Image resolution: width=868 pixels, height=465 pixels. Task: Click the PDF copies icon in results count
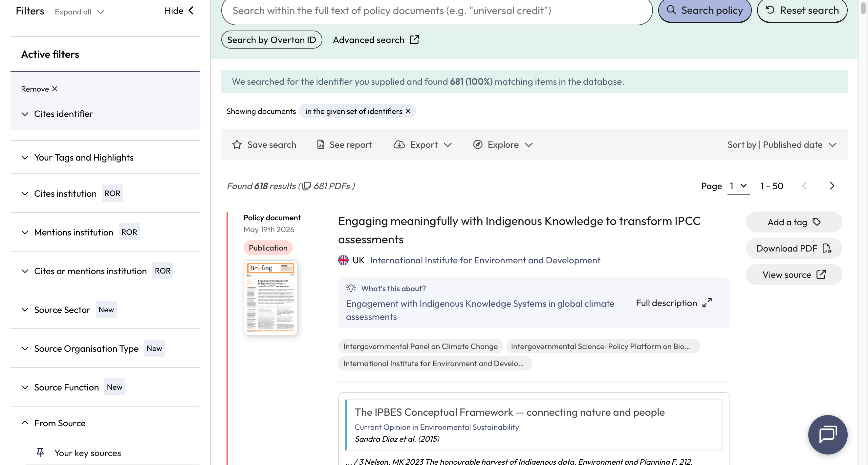point(306,186)
